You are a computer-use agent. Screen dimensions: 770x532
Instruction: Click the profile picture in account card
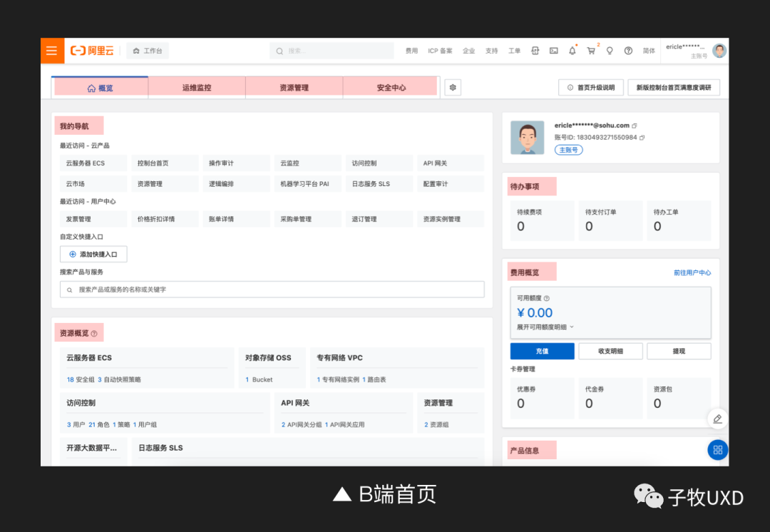(528, 138)
